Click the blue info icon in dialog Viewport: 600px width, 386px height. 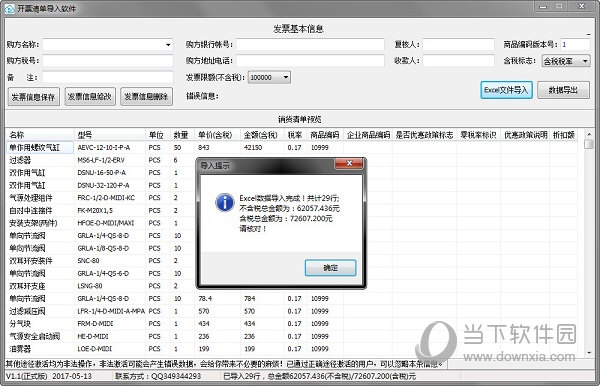(225, 203)
